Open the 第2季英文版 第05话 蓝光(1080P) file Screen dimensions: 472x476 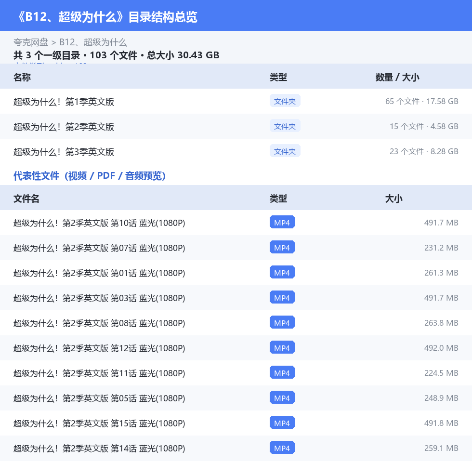(x=99, y=398)
